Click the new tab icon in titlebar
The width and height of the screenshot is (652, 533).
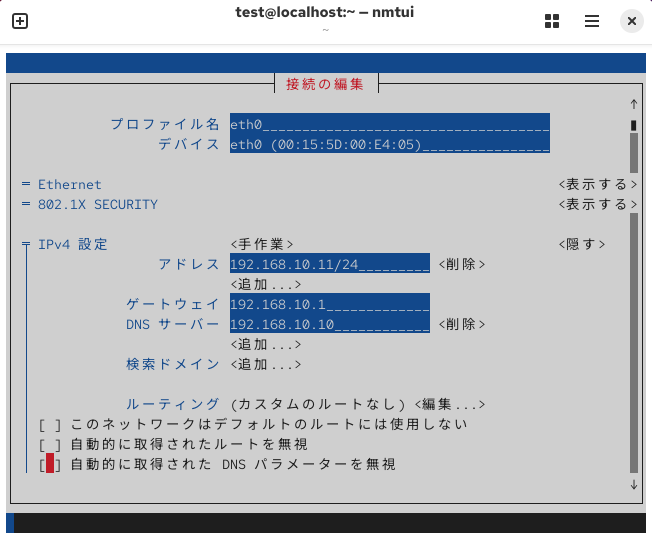pos(20,21)
